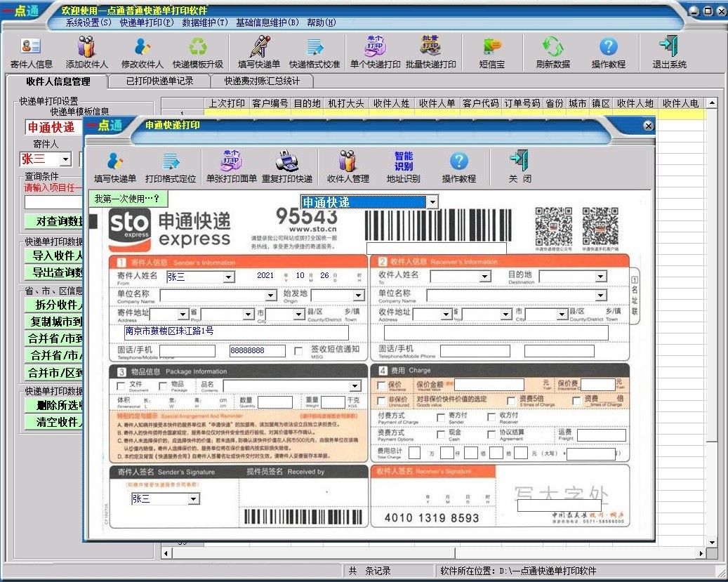Open 快递模板升级 recycle icon
728x582 pixels.
(x=198, y=52)
